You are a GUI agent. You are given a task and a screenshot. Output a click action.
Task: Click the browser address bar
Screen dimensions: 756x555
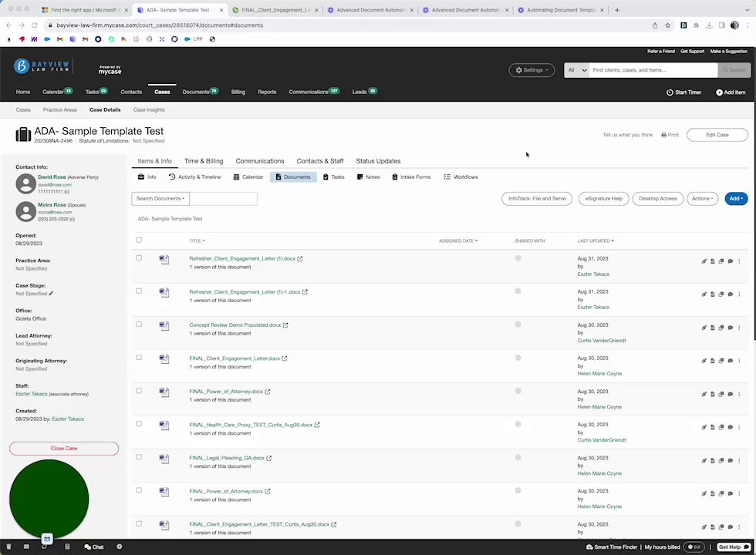[x=347, y=25]
